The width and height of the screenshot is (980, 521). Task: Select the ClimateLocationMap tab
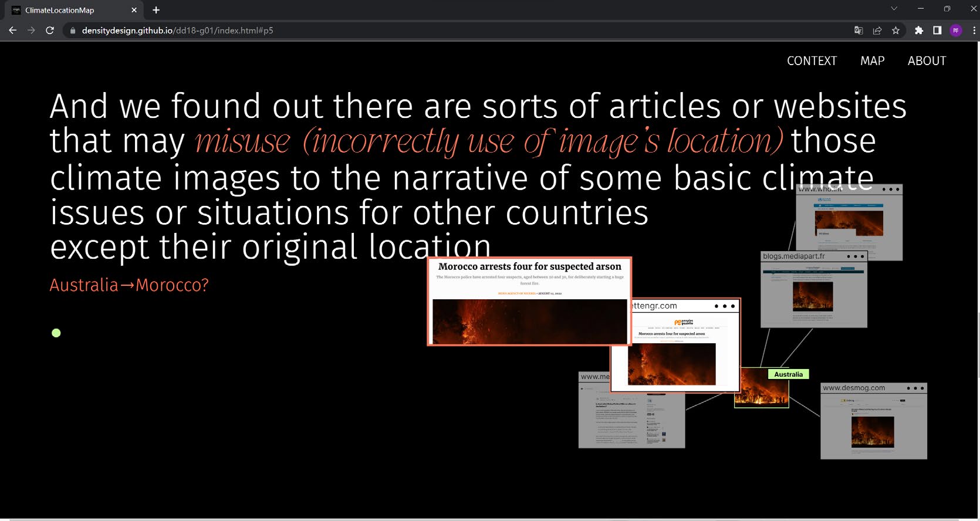pyautogui.click(x=74, y=10)
